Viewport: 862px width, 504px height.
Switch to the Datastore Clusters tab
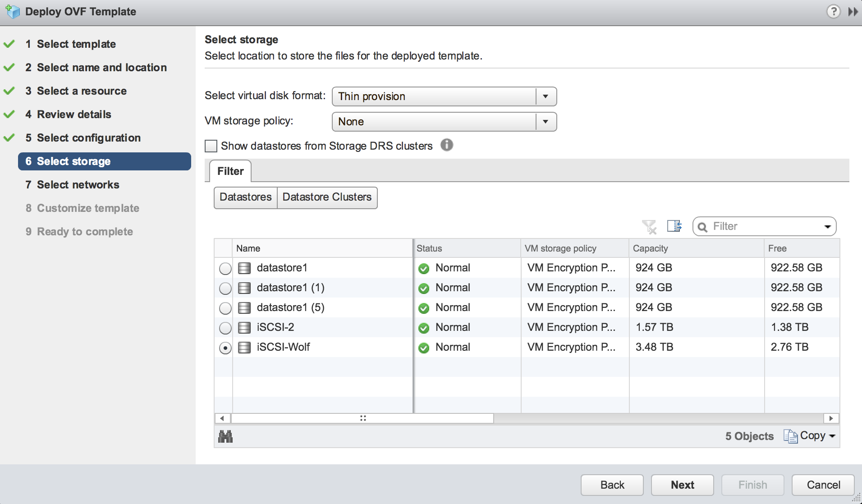tap(327, 197)
